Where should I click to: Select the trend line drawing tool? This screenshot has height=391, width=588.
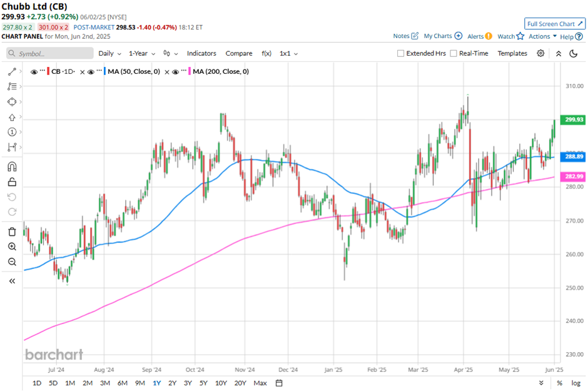pyautogui.click(x=12, y=71)
